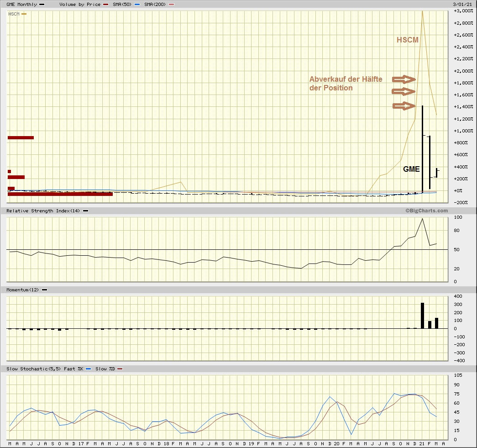The height and width of the screenshot is (448, 477).
Task: Click the +0% price axis label
Action: tap(458, 191)
